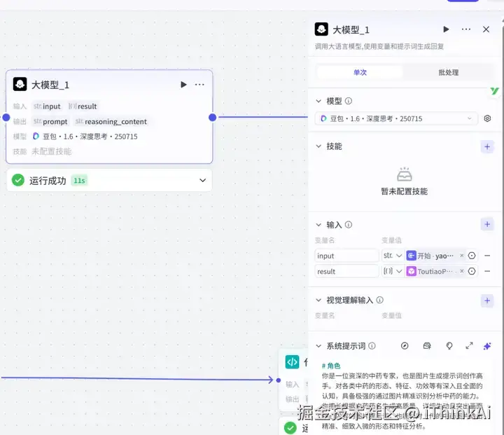504x435 pixels.
Task: Expand the 运行成功 result details
Action: [203, 180]
